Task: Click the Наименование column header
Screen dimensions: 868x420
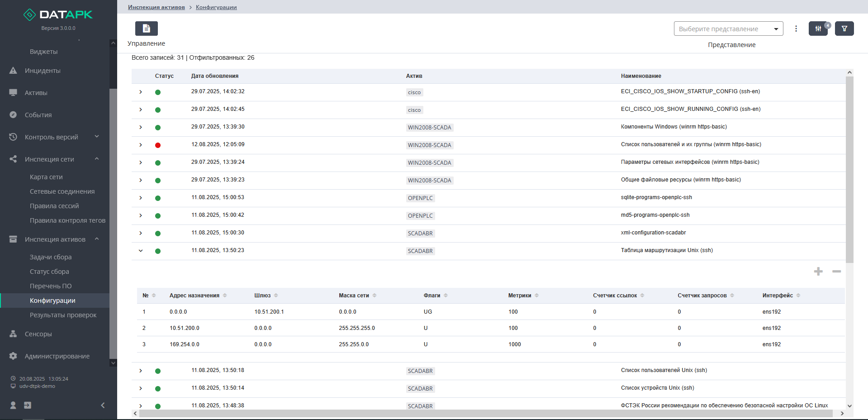Action: point(641,76)
